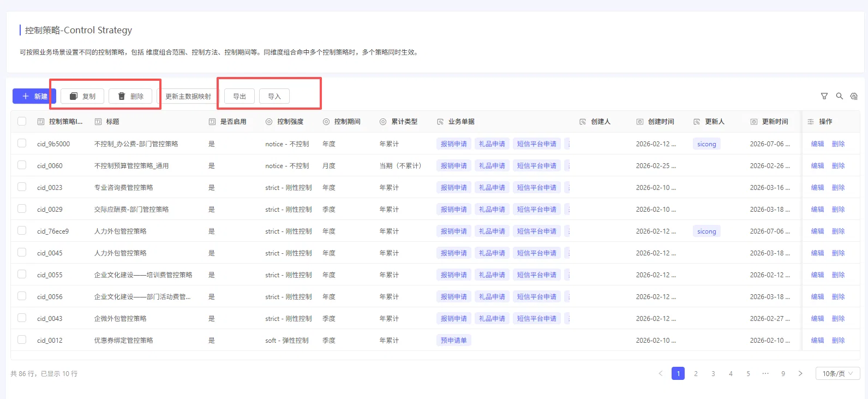The image size is (868, 399).
Task: Click the 更新时间 column header
Action: pos(775,122)
